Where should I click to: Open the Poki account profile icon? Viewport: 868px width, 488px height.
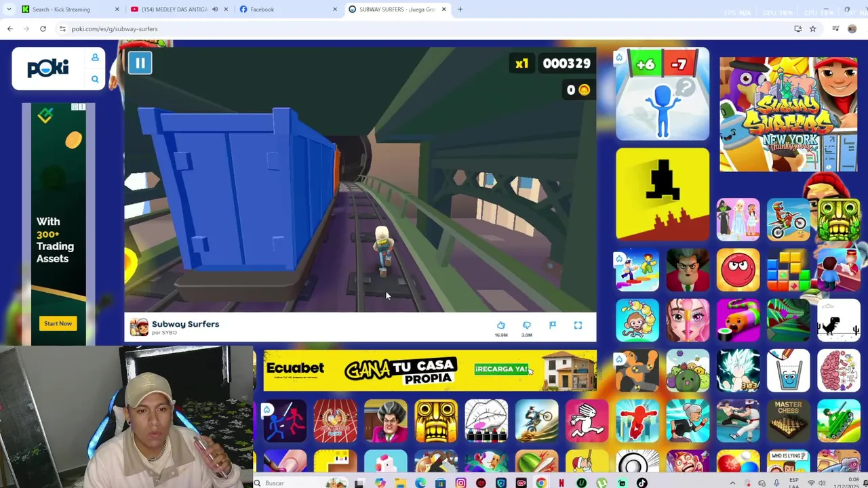pyautogui.click(x=95, y=58)
